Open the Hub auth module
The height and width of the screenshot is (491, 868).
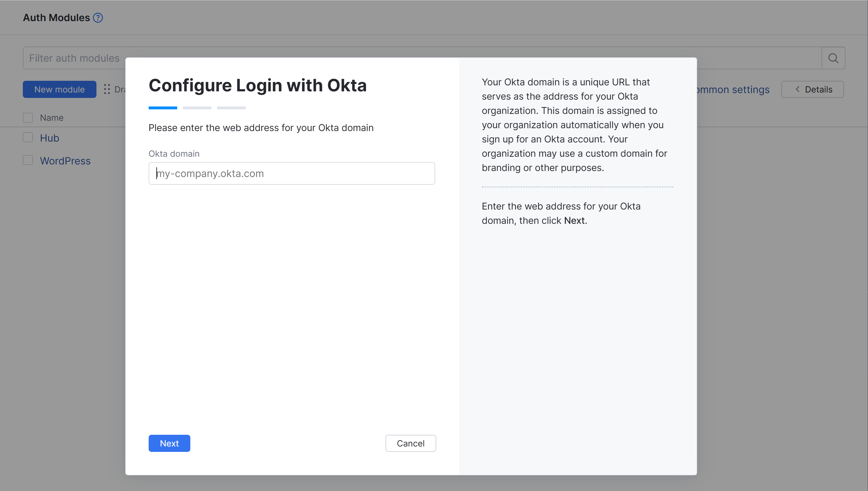point(50,138)
